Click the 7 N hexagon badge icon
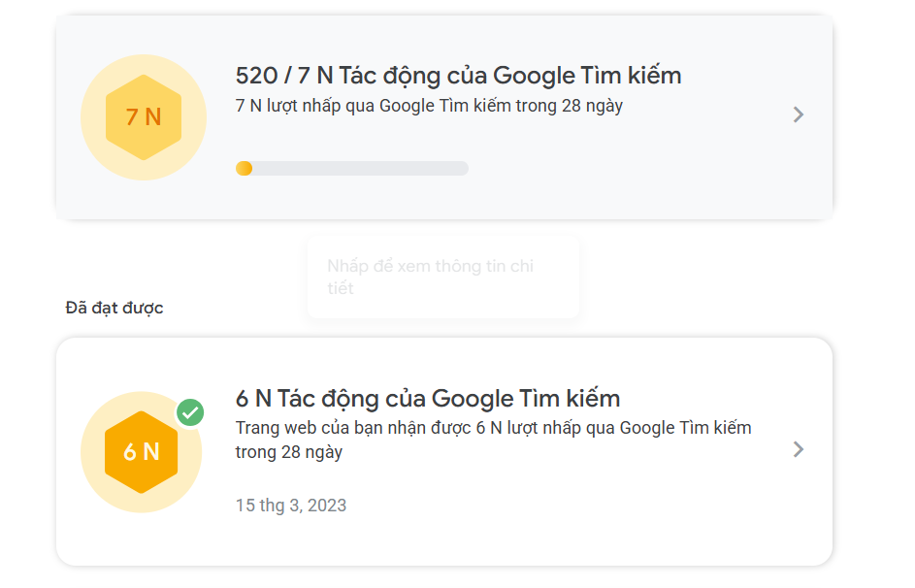Viewport: 915px width, 588px height. [x=144, y=117]
